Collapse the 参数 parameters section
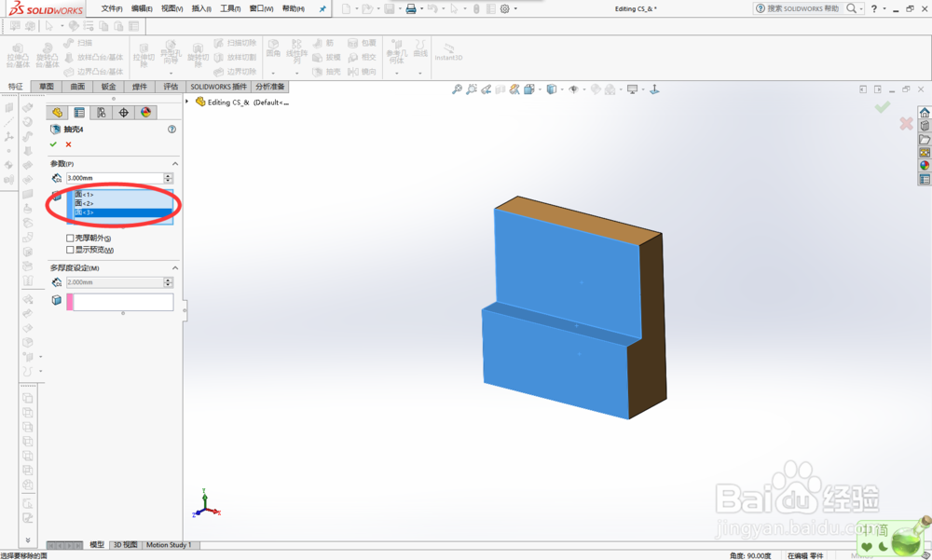Viewport: 932px width, 560px height. click(175, 163)
